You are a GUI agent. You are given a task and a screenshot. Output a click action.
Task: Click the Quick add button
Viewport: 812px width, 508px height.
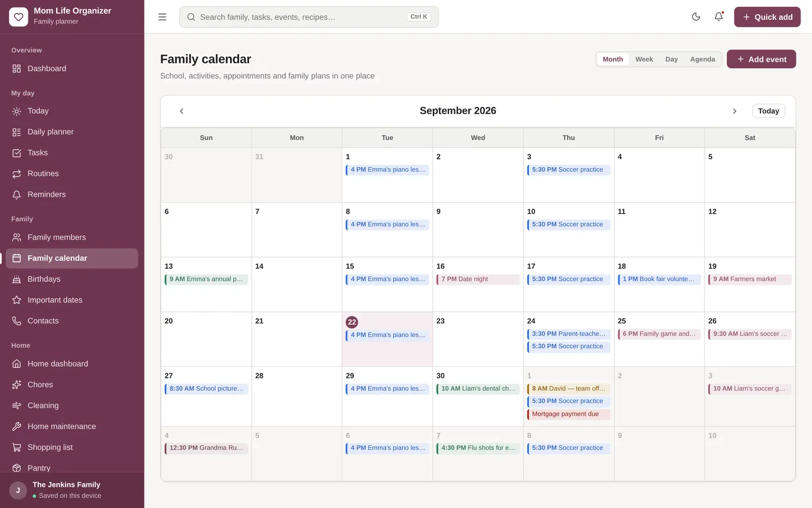tap(767, 17)
